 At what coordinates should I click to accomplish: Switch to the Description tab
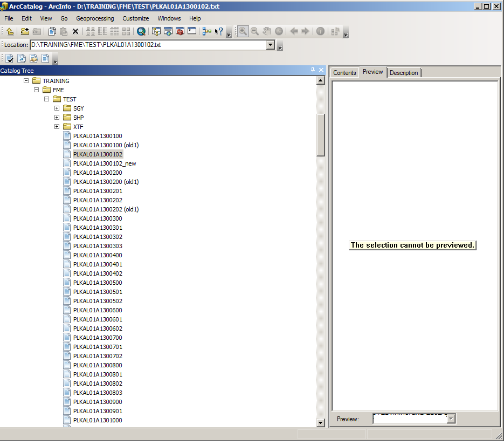[404, 73]
